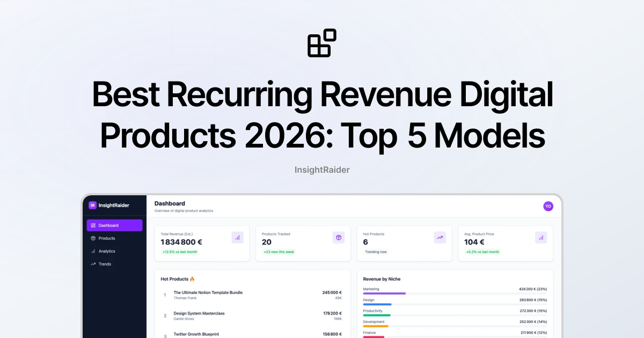Click the 104 € average price value
The height and width of the screenshot is (338, 644).
475,243
